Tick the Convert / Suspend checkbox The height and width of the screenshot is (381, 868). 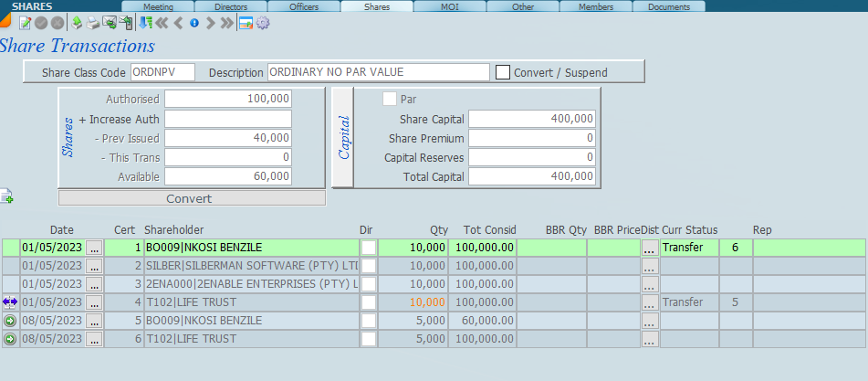(503, 72)
